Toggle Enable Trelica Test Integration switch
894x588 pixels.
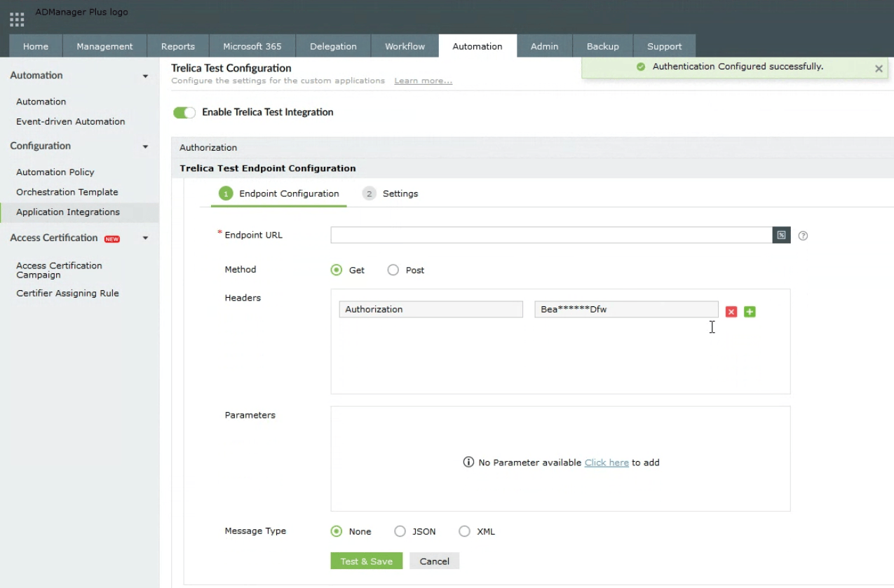[184, 113]
